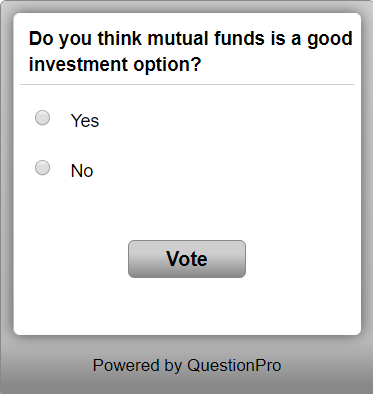The image size is (373, 394).
Task: Click the Yes option label text
Action: (85, 121)
